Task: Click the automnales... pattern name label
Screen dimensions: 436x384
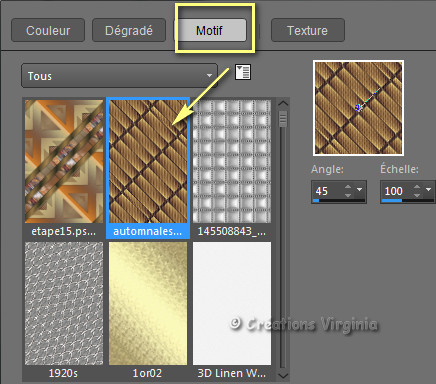Action: coord(148,231)
